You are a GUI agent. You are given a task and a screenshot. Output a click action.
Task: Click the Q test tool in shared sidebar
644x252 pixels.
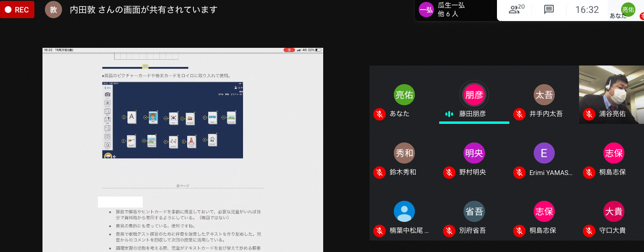[x=107, y=145]
